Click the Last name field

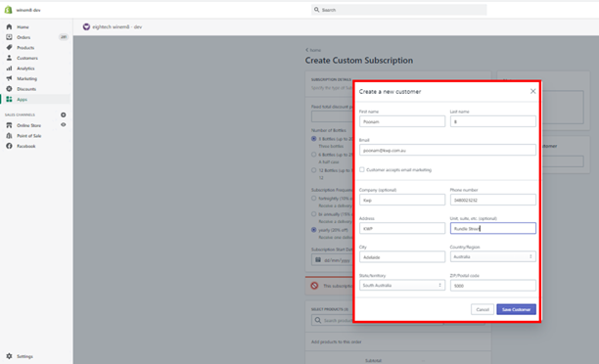(492, 121)
